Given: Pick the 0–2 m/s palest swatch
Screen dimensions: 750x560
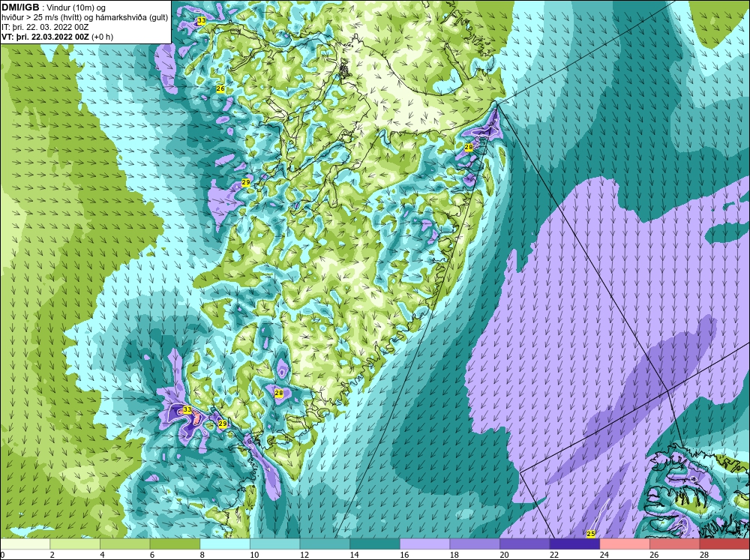Looking at the screenshot, I should 25,544.
